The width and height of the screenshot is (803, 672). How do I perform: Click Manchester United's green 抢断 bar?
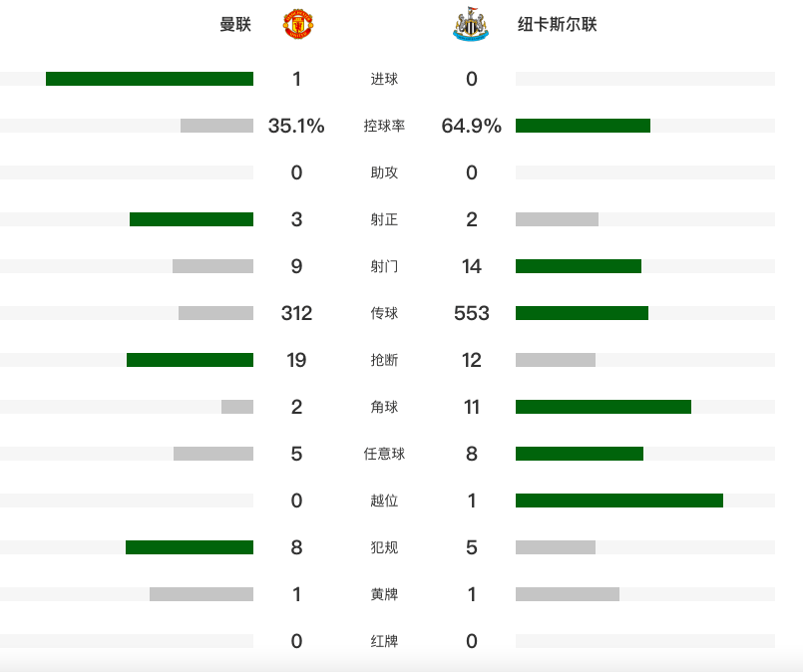[190, 360]
